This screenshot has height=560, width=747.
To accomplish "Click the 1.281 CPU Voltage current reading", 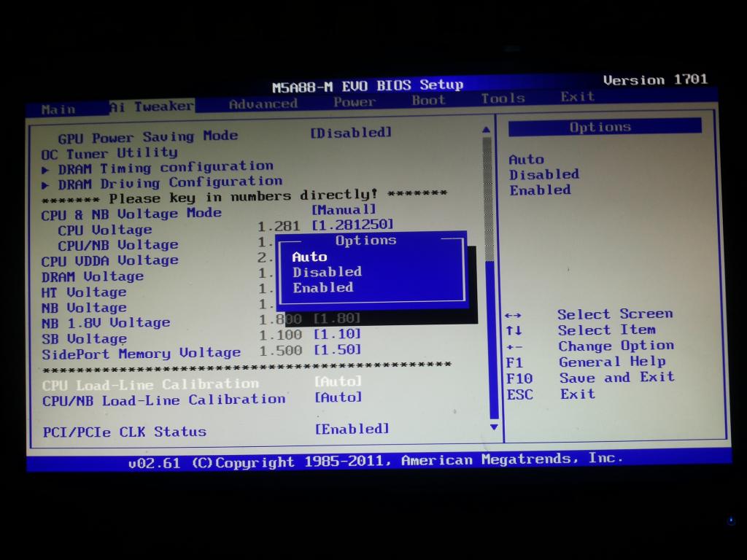I will [x=279, y=226].
